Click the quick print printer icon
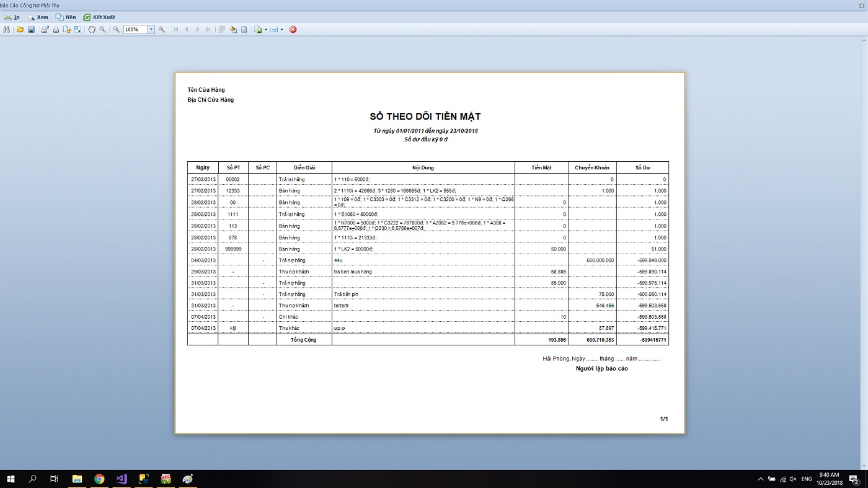 click(56, 29)
